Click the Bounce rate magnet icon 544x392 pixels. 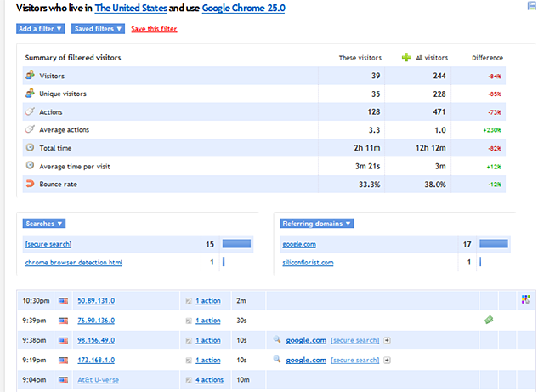(x=30, y=183)
